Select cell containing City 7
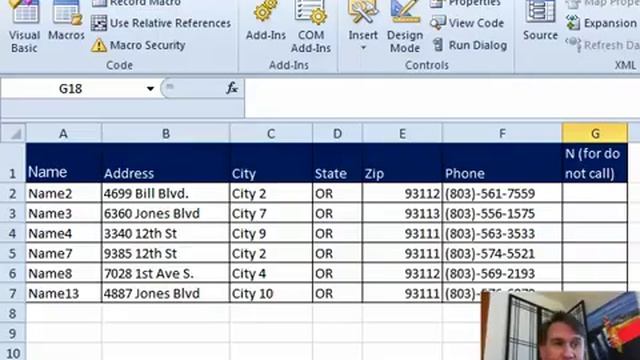 [x=271, y=213]
